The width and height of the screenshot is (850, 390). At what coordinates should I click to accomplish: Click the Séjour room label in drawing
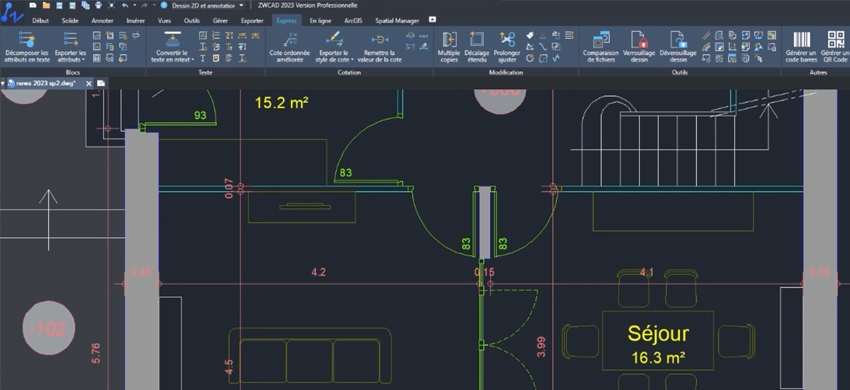coord(658,334)
